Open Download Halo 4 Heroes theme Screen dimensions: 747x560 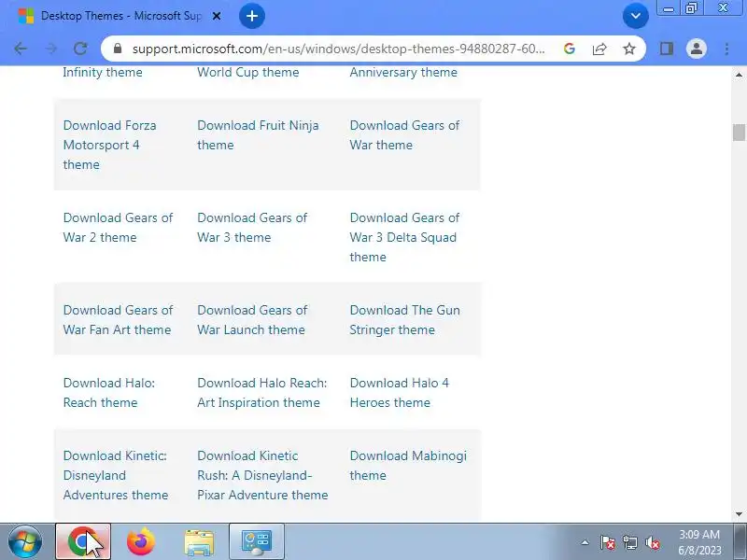click(x=400, y=393)
